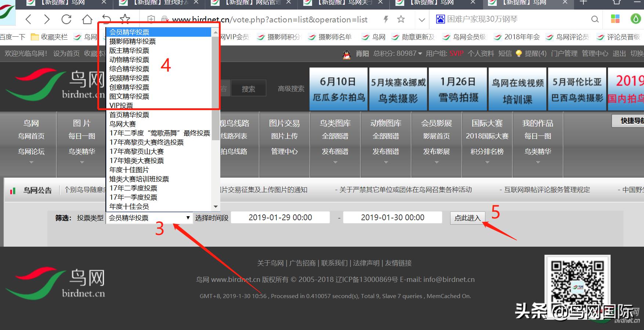
Task: Open the 勋章更新及 bookmark
Action: point(413,37)
